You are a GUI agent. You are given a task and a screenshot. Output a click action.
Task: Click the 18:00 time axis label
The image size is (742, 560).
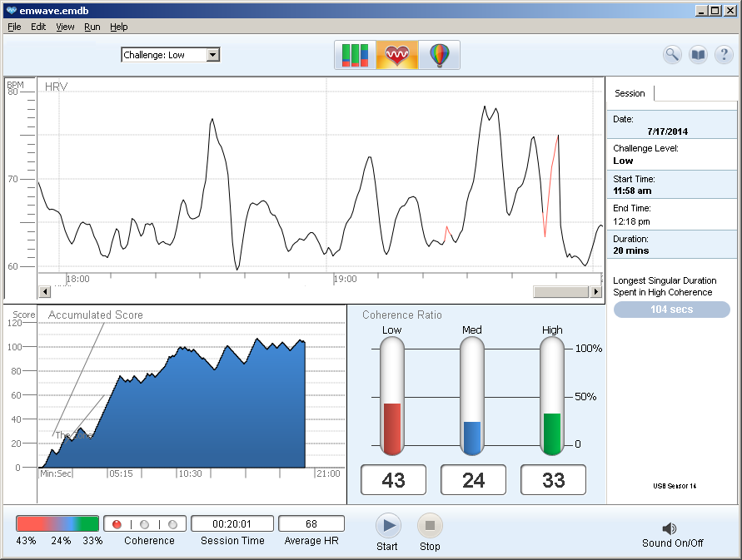77,279
